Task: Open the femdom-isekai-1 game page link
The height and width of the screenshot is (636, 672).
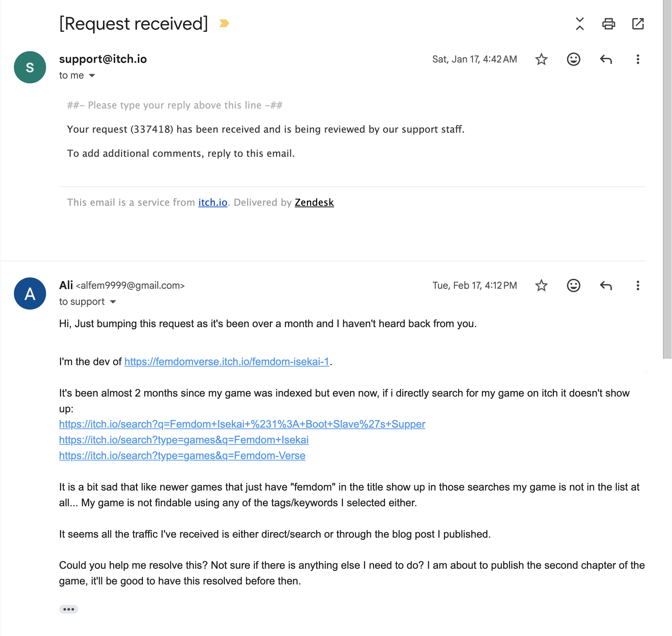Action: (x=227, y=361)
